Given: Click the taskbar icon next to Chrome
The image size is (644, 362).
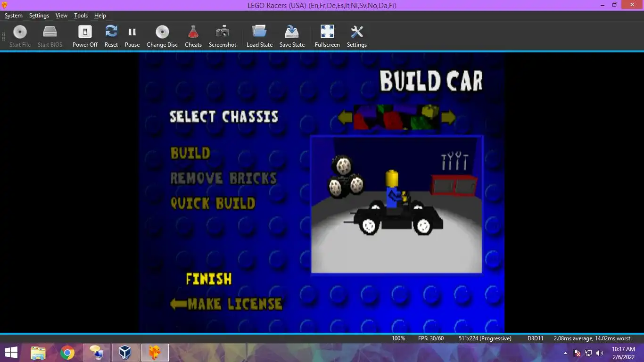Looking at the screenshot, I should point(97,353).
